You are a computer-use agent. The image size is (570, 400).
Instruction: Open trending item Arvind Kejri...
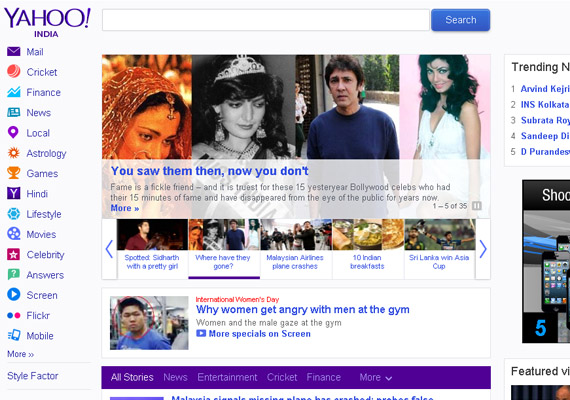pos(545,89)
